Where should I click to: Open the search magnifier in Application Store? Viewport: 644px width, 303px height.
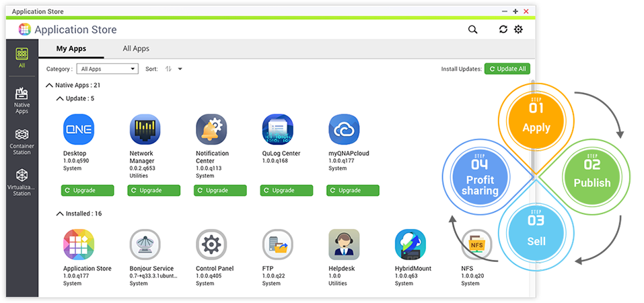[x=472, y=30]
